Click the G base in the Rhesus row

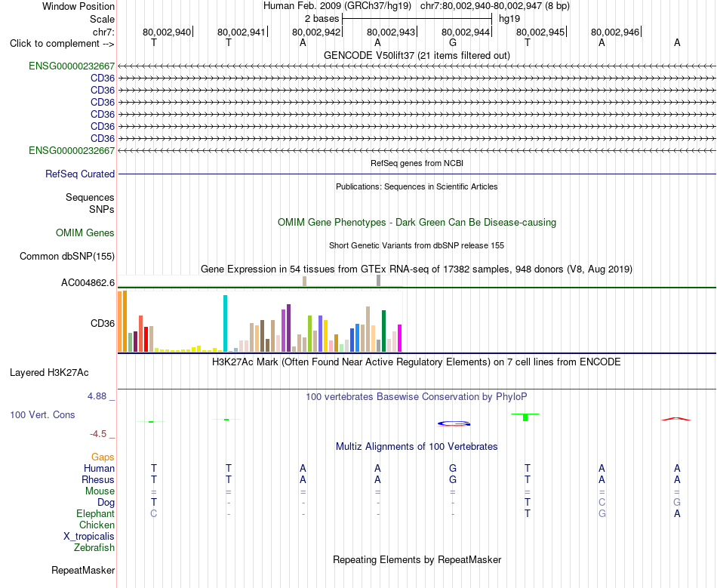click(x=453, y=479)
